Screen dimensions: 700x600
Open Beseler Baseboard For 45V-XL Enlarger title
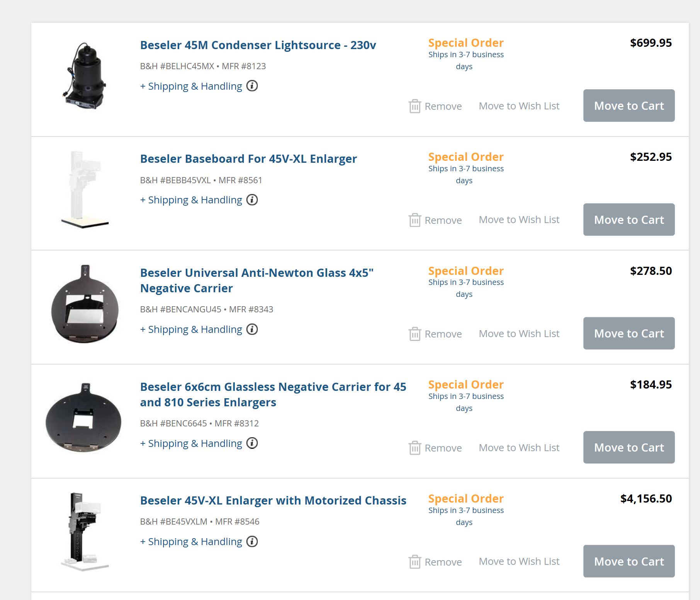coord(248,159)
